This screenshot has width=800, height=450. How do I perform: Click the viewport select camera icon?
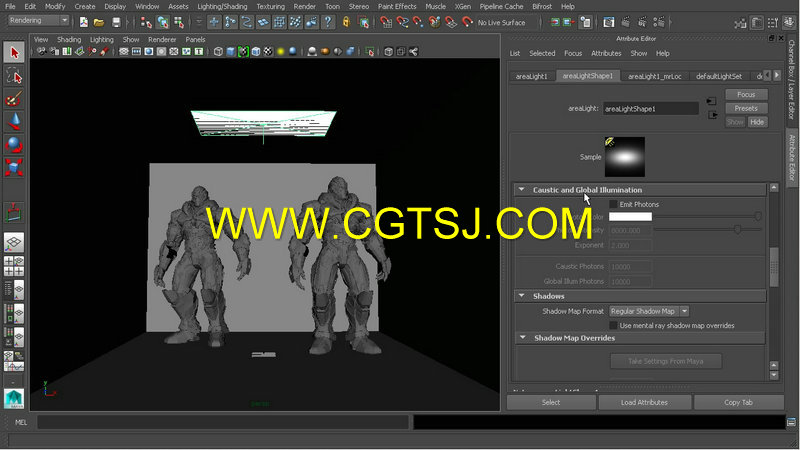(x=42, y=52)
